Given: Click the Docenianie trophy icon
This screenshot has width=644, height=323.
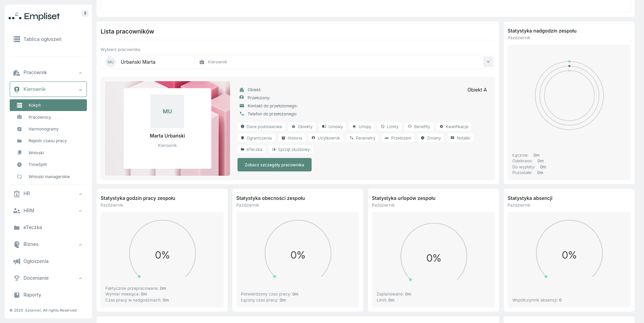Looking at the screenshot, I should coord(17,278).
